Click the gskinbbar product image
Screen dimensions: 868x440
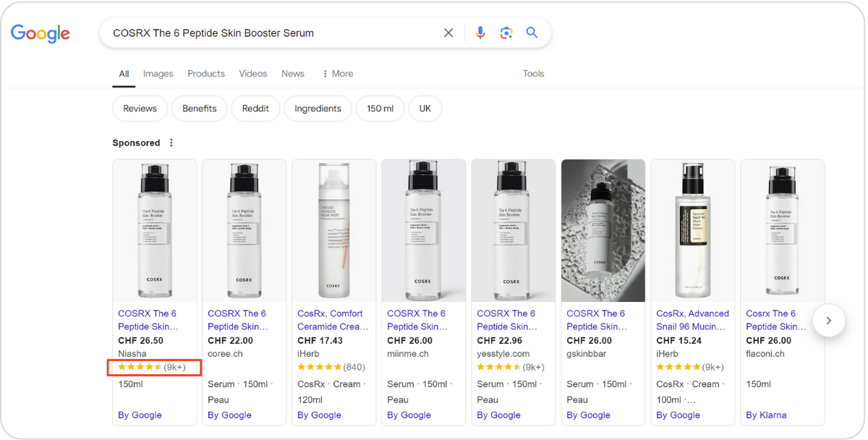coord(603,230)
